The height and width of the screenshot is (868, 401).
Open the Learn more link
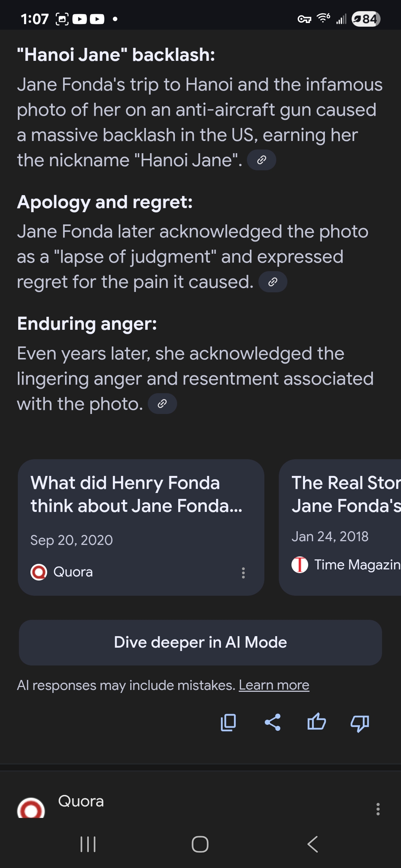point(274,685)
